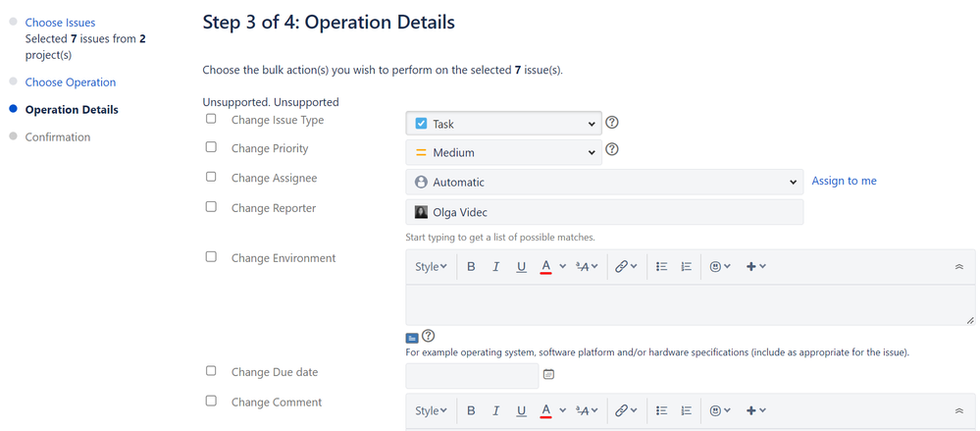980x431 pixels.
Task: Click Underline icon in Comment editor toolbar
Action: [x=521, y=410]
